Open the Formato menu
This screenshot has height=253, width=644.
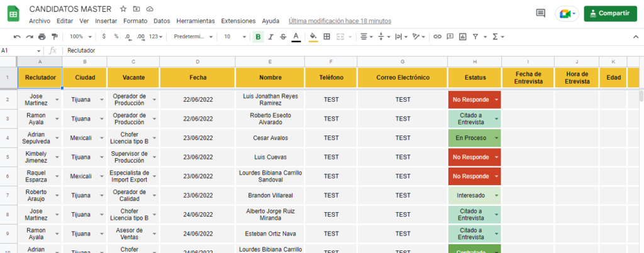pos(135,21)
